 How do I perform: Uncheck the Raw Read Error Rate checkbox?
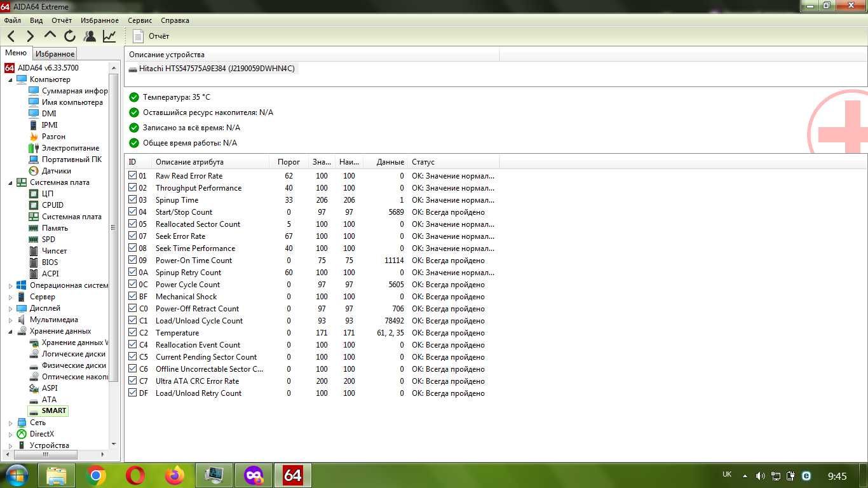[x=132, y=175]
